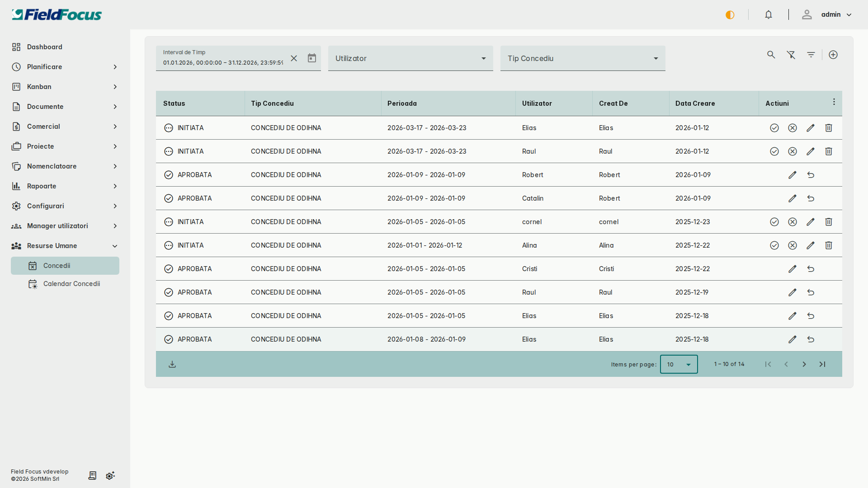Toggle dark/light theme icon
Viewport: 868px width, 488px height.
coord(730,15)
